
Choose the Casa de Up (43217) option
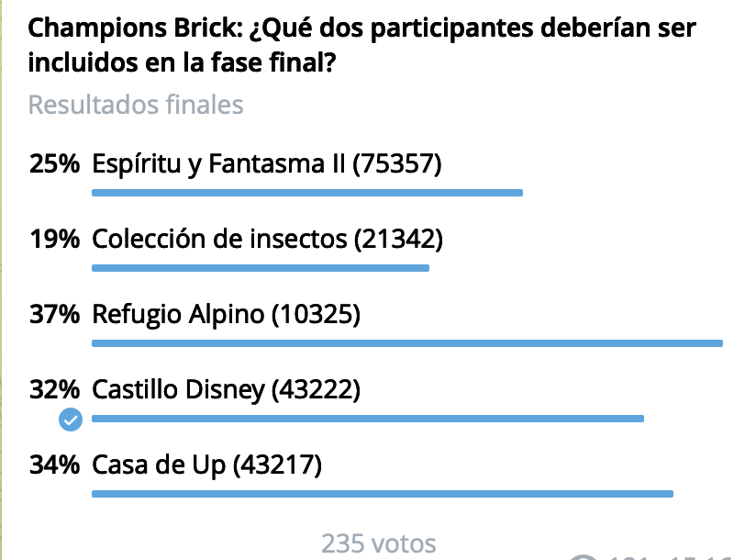[207, 465]
